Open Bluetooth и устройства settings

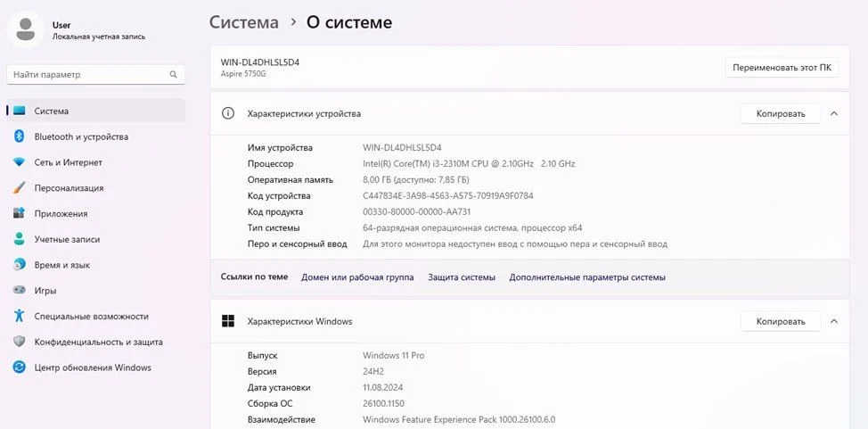(x=95, y=136)
